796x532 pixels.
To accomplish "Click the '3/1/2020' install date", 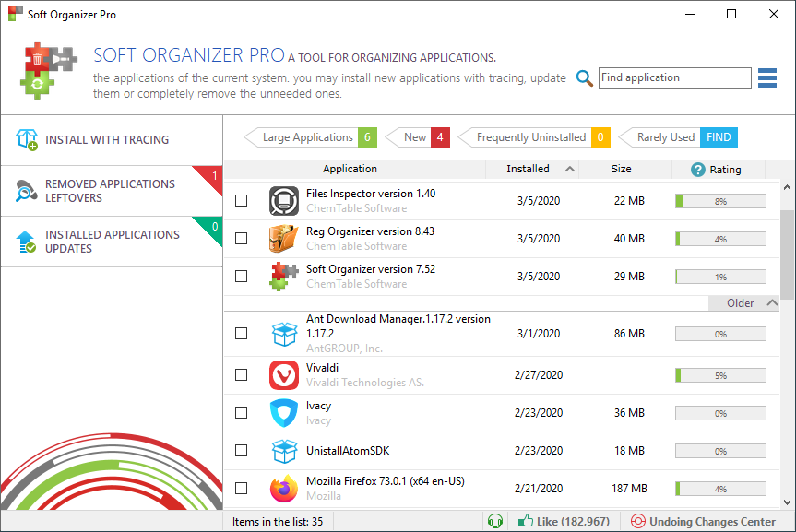I will [x=539, y=334].
